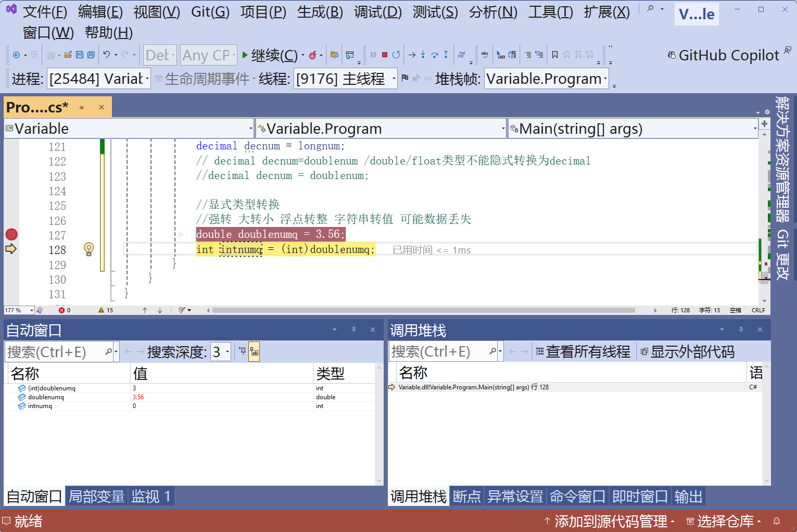
Task: Click 查看所有线程 in call stack
Action: pyautogui.click(x=583, y=352)
